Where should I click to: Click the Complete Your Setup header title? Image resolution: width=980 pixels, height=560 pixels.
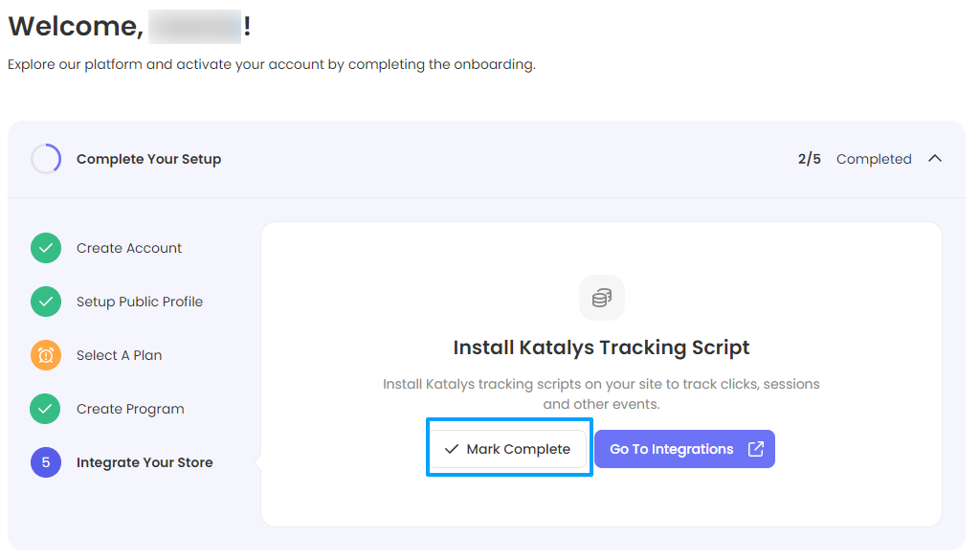(x=148, y=159)
